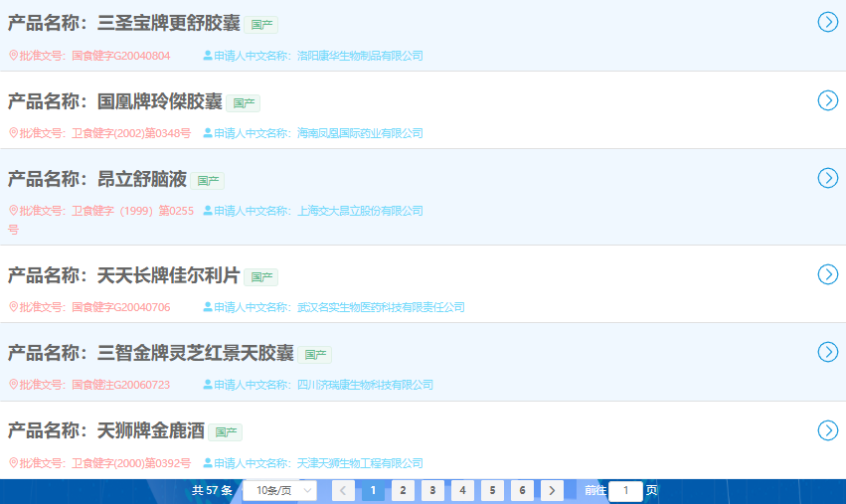
Task: Select page 2 in pagination
Action: tap(403, 490)
